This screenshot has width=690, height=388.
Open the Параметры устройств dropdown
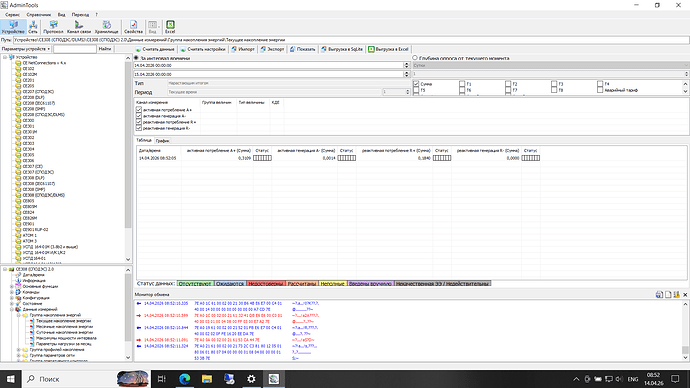(26, 49)
